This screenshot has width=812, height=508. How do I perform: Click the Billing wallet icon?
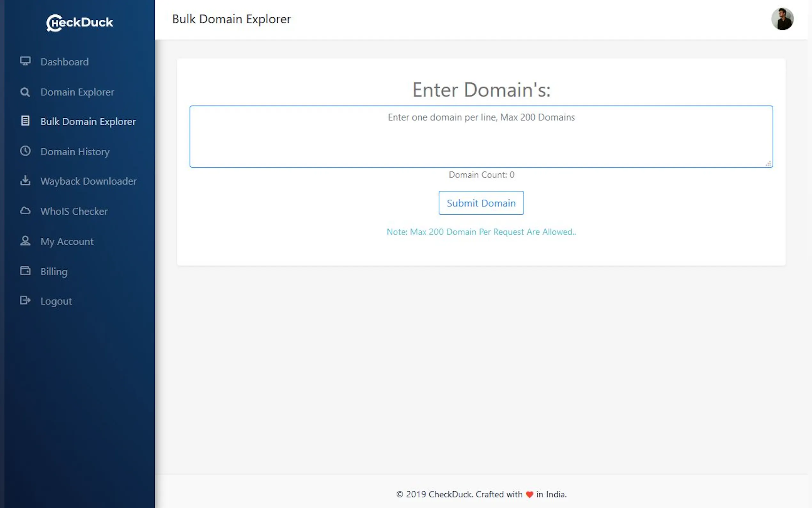point(25,271)
